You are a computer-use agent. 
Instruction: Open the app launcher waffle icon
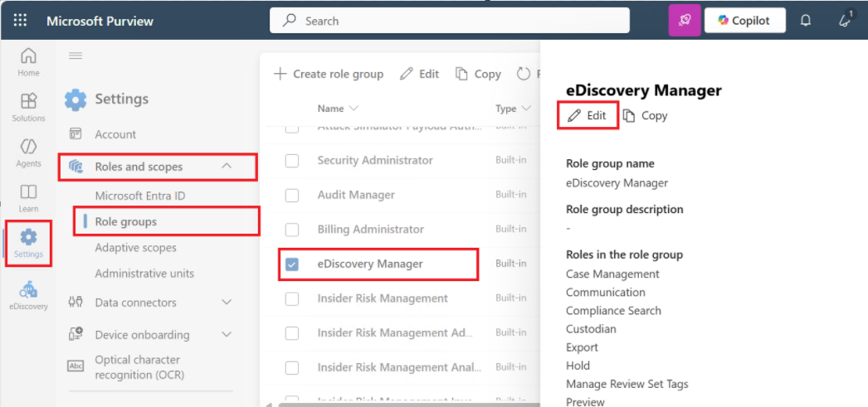20,21
